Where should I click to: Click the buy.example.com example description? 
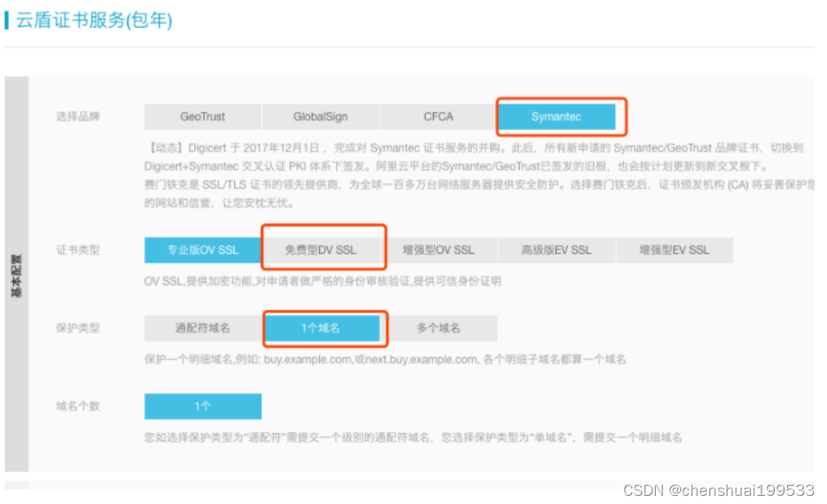pos(385,359)
